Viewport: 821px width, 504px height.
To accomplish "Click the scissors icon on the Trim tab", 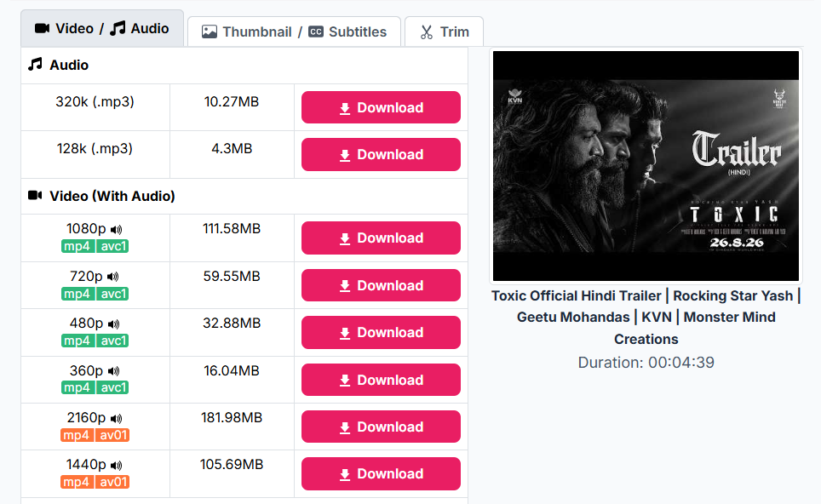I will 427,32.
